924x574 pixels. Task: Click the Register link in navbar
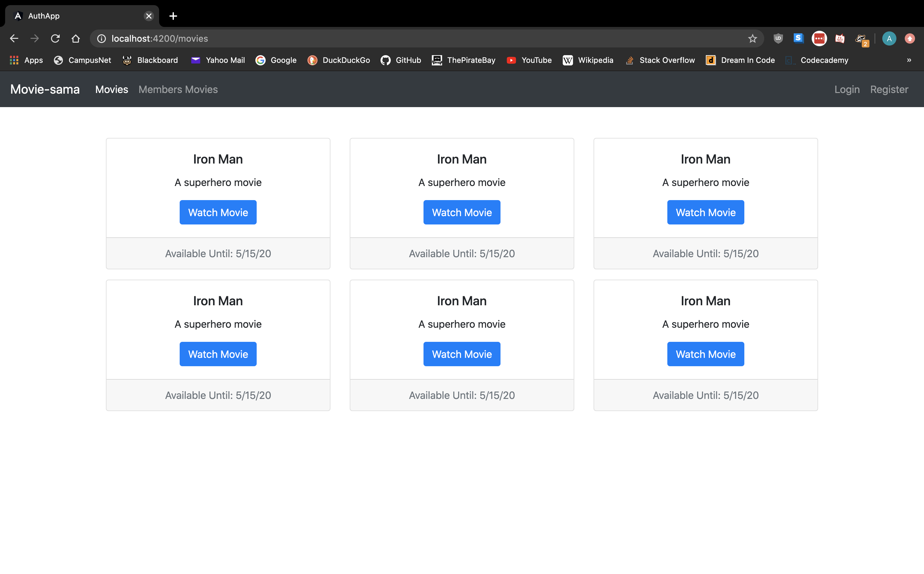tap(889, 89)
